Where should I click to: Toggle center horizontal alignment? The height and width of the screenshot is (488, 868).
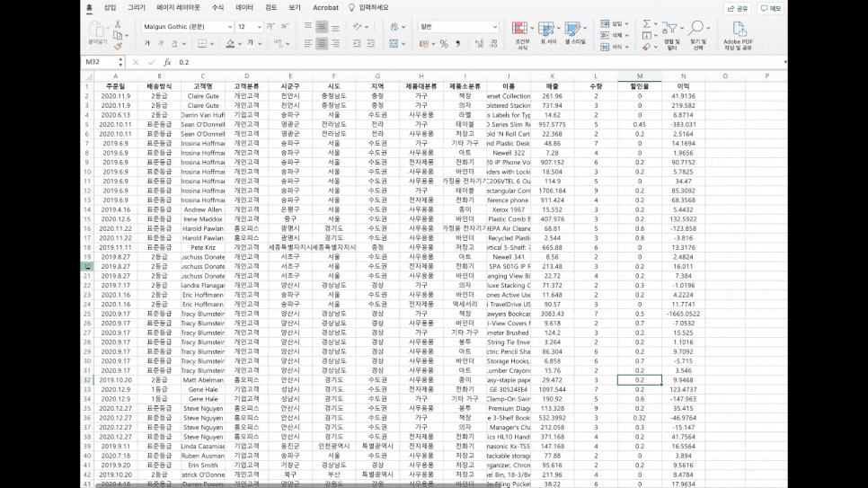pyautogui.click(x=322, y=43)
